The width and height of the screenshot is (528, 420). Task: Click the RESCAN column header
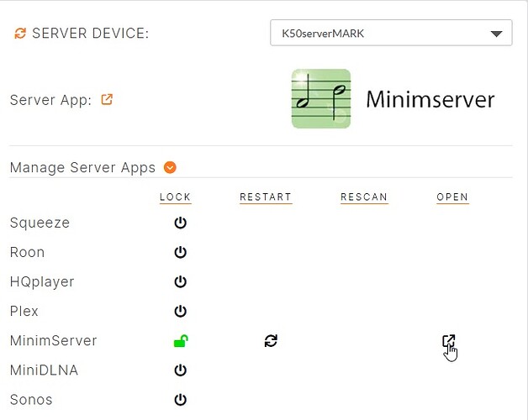point(364,197)
